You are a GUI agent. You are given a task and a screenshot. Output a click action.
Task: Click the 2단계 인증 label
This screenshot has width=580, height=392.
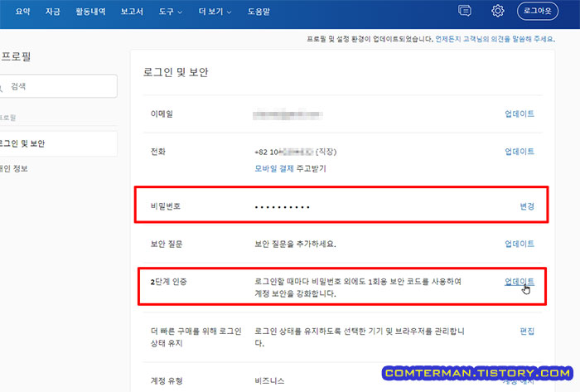click(169, 282)
